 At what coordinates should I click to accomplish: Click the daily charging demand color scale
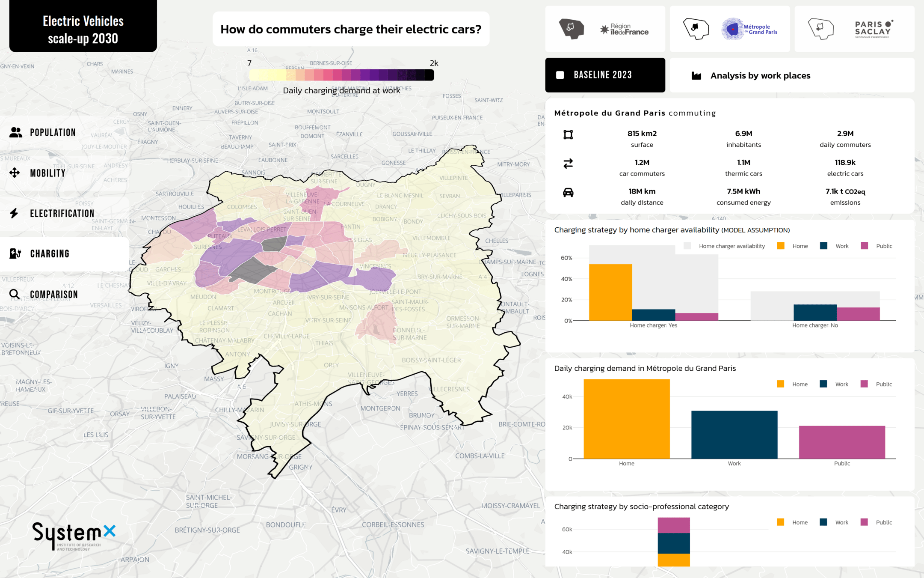[x=341, y=75]
